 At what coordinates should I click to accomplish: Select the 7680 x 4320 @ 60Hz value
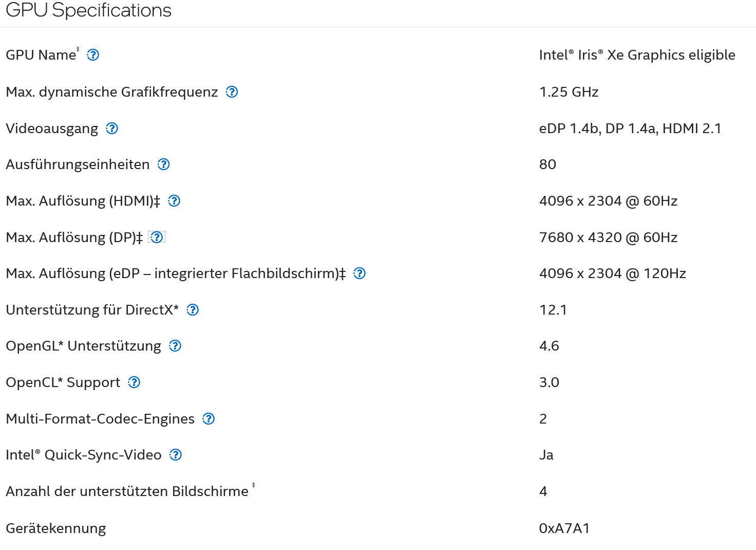point(608,237)
